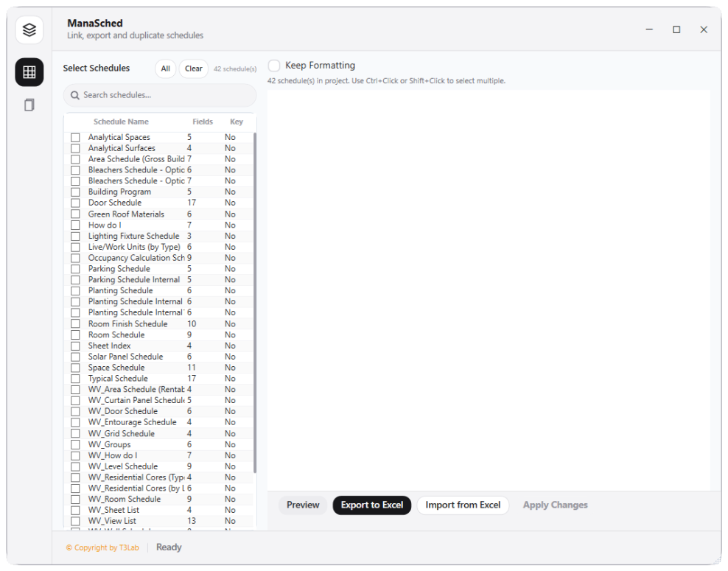
Task: Tick the WV_View List checkbox
Action: [75, 521]
